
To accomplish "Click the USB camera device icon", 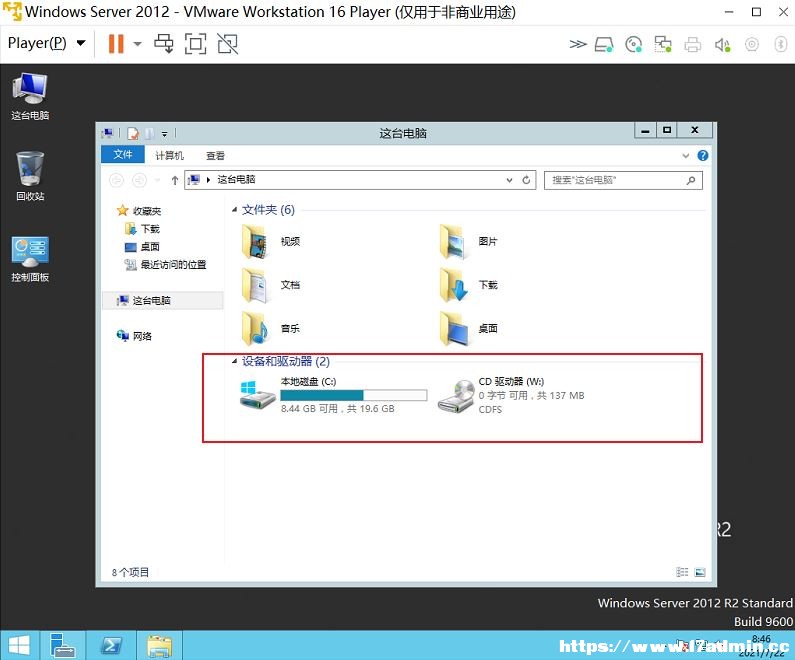I will click(752, 45).
